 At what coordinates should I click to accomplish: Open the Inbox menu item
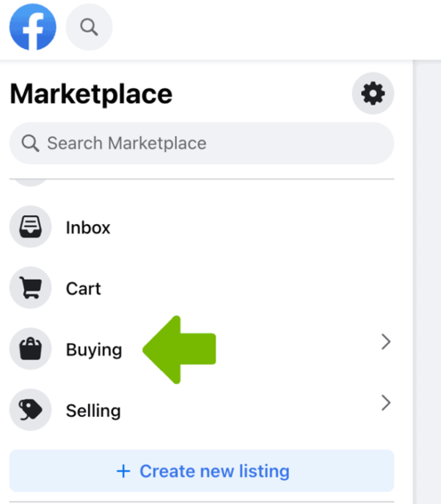88,228
